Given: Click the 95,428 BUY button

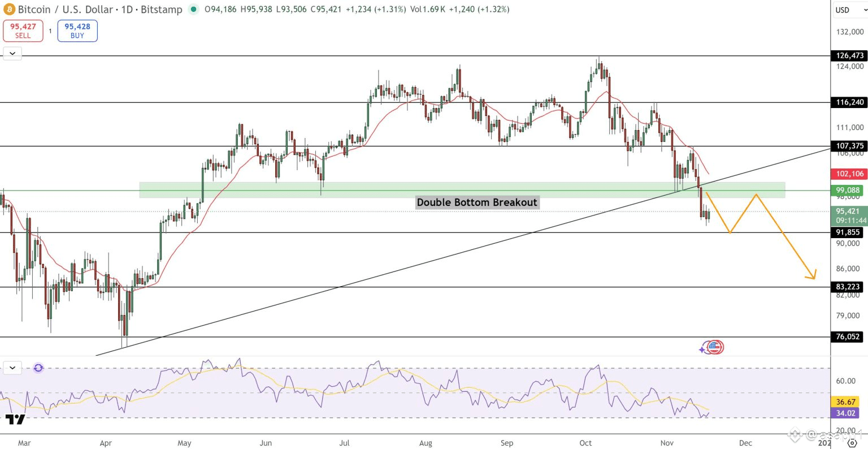Looking at the screenshot, I should 77,31.
